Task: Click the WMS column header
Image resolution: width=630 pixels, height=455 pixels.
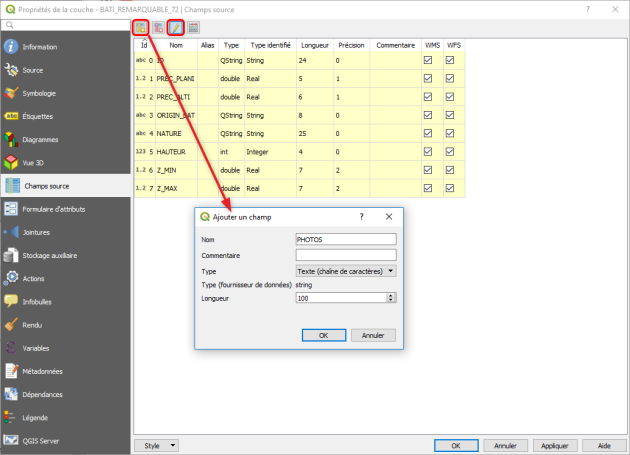Action: [x=433, y=45]
